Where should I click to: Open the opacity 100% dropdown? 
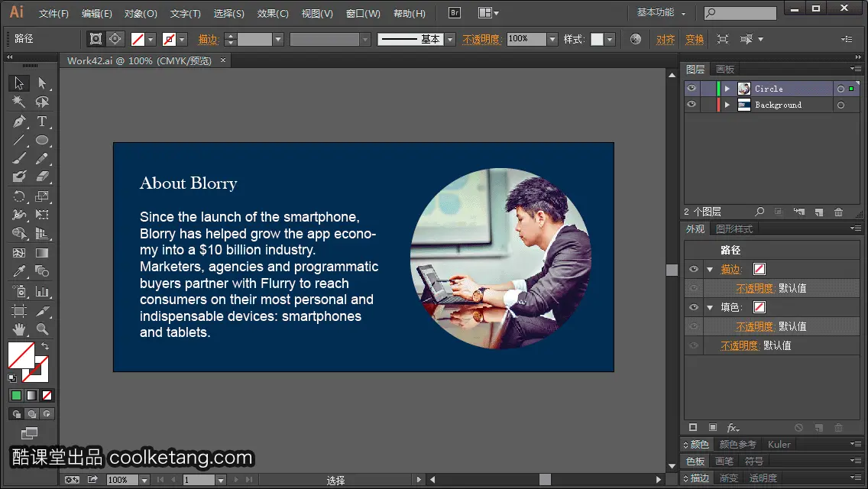click(x=552, y=39)
